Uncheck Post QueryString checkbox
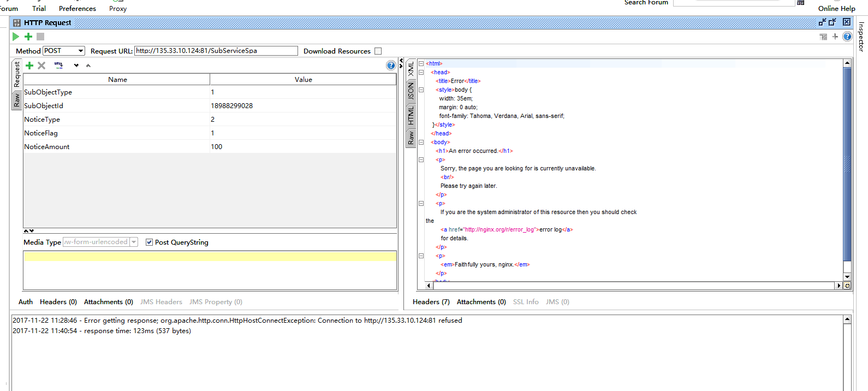This screenshot has height=391, width=868. click(x=149, y=242)
